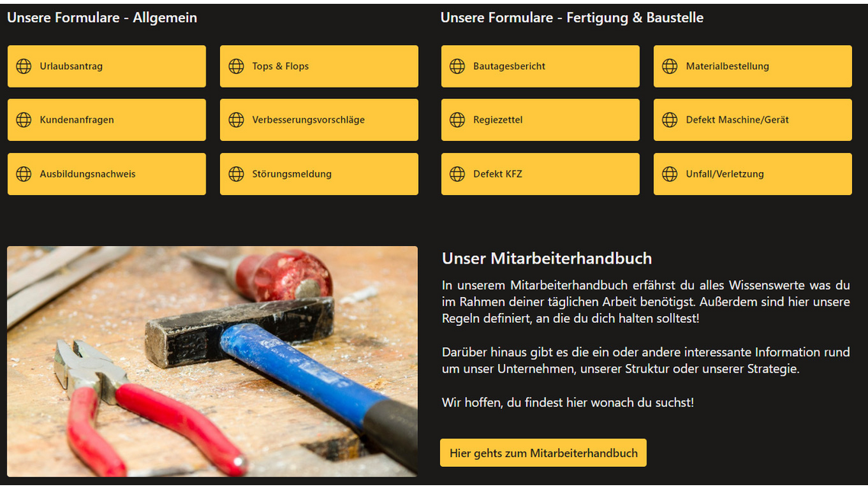This screenshot has height=489, width=868.
Task: Click the globe icon on Bautagesbericht tile
Action: [458, 66]
